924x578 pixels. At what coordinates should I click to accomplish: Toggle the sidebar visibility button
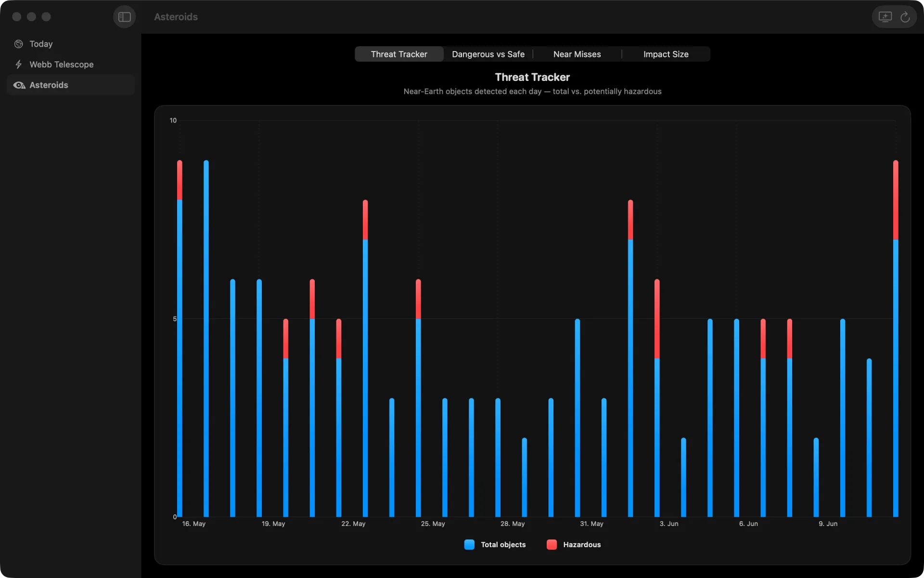pos(124,17)
